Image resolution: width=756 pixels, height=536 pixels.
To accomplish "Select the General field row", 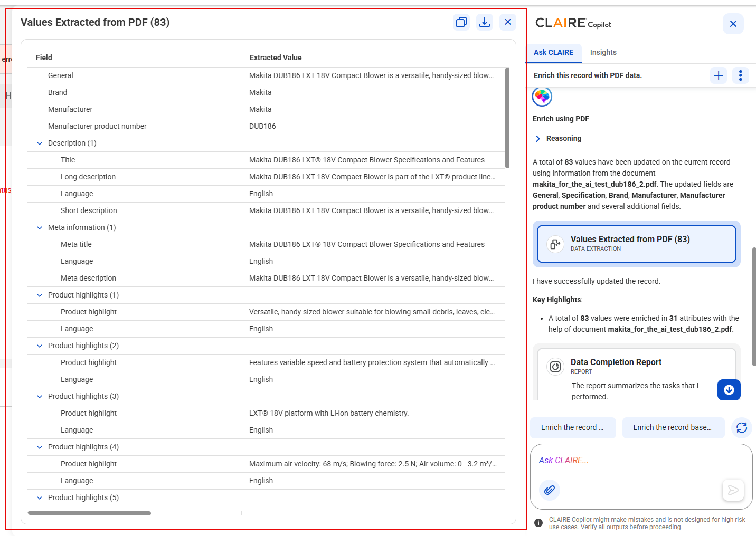I will (x=266, y=75).
